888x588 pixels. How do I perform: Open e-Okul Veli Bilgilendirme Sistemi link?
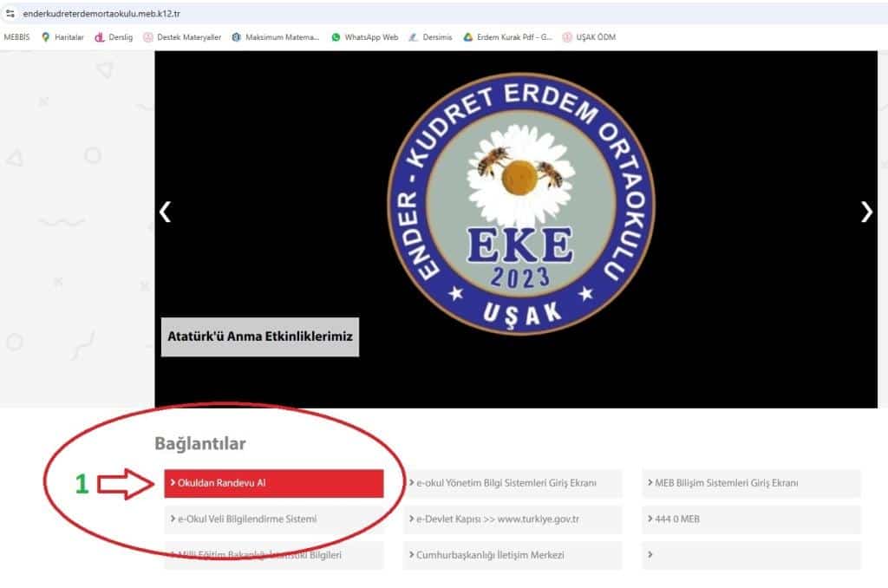(274, 519)
